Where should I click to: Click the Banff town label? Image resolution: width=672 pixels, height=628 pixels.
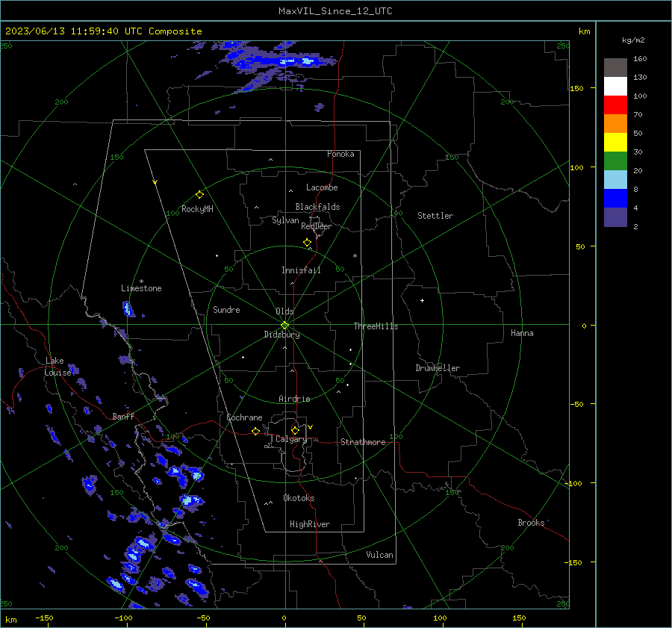click(123, 416)
